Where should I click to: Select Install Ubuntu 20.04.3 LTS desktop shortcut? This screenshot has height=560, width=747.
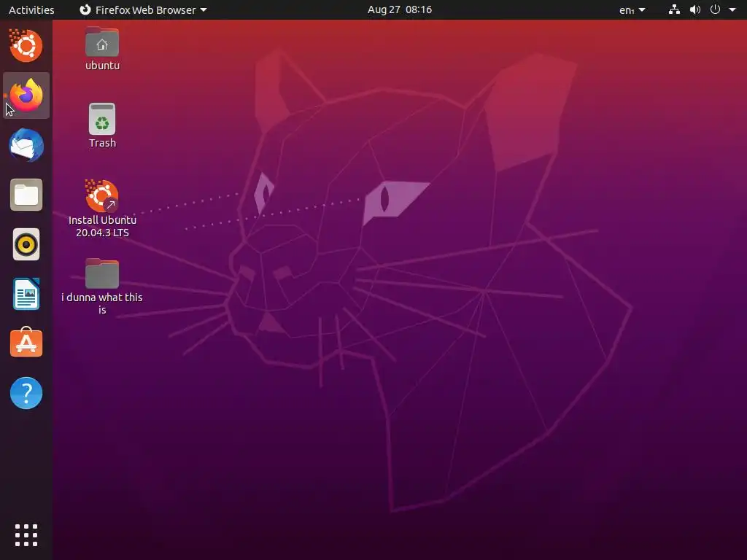[x=102, y=209]
